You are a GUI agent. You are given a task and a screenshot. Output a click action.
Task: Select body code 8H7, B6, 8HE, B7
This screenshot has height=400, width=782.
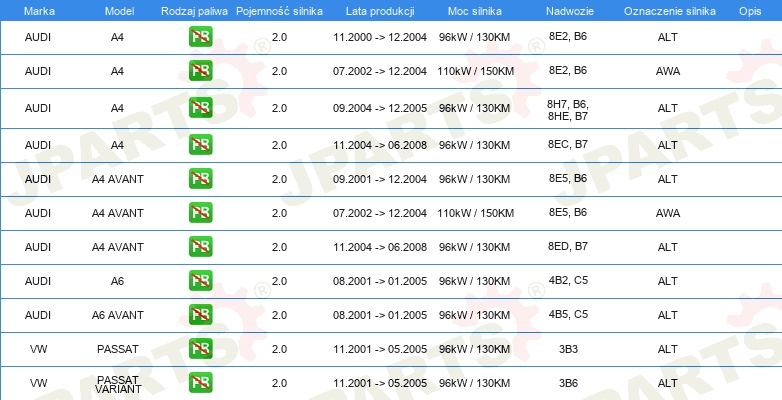coord(568,110)
